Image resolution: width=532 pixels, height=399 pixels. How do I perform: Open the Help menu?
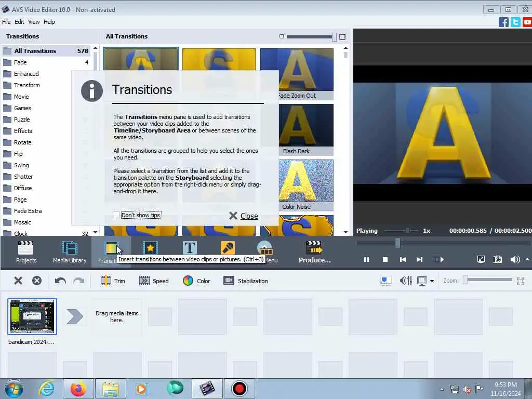tap(49, 22)
